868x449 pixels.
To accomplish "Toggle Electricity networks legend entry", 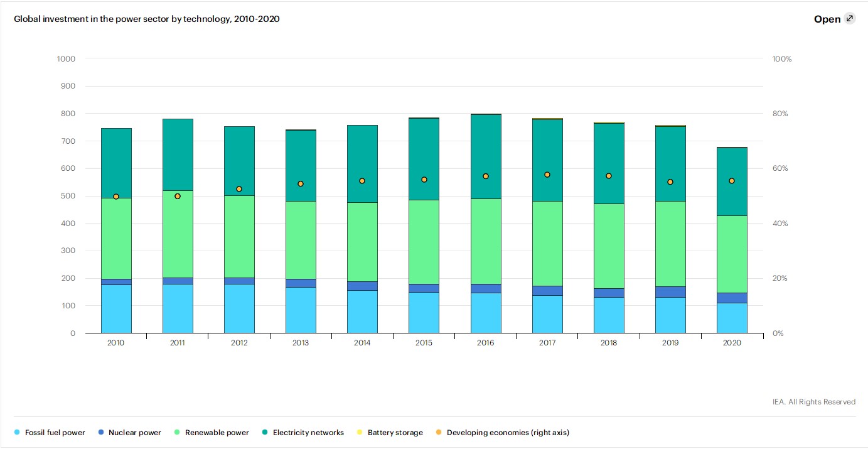I will coord(308,433).
